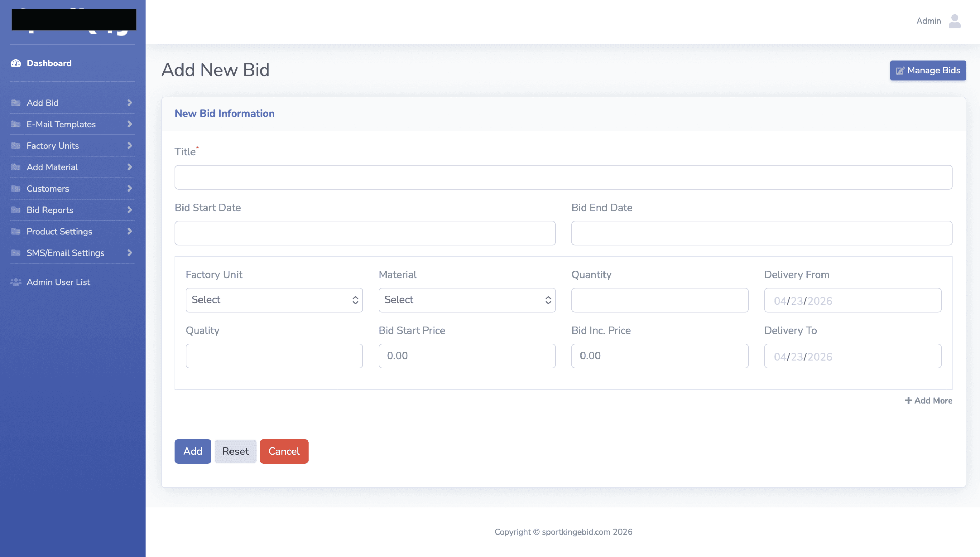Open the Product Settings menu item
The image size is (980, 557).
[59, 231]
